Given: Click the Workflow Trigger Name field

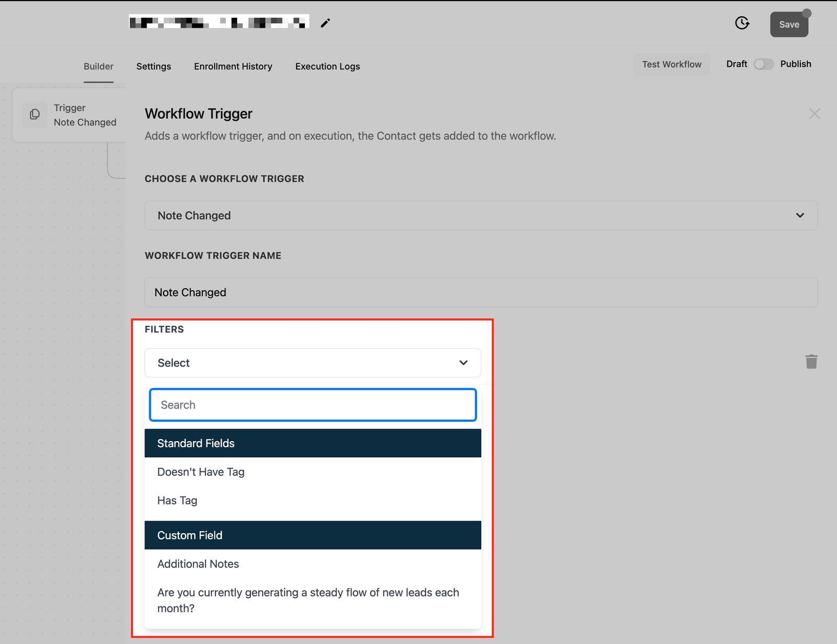Looking at the screenshot, I should (481, 293).
